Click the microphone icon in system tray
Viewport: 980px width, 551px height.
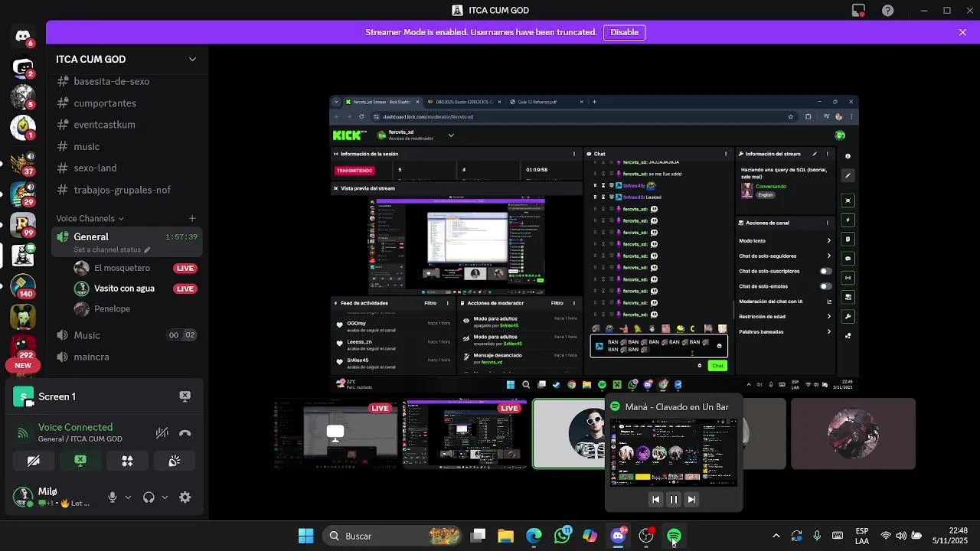tap(817, 536)
